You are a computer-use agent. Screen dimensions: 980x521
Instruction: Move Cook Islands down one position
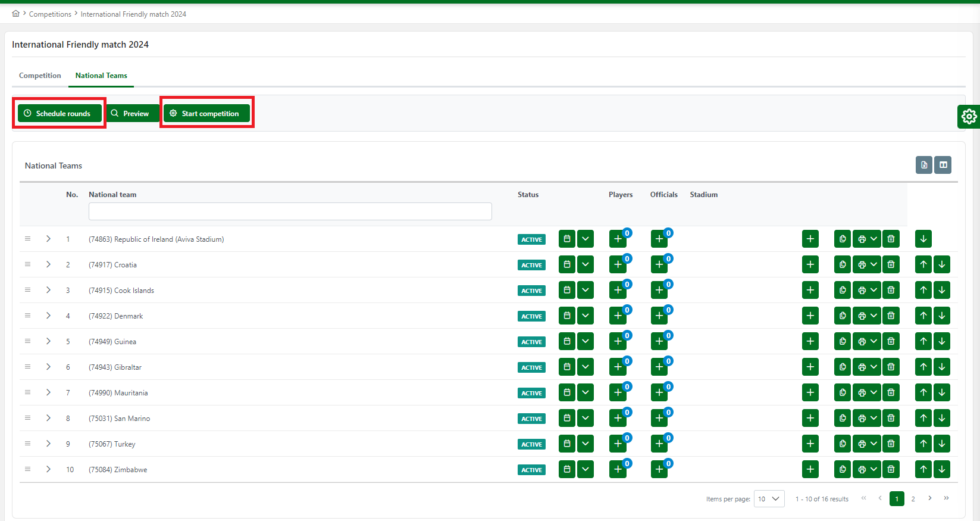(941, 291)
